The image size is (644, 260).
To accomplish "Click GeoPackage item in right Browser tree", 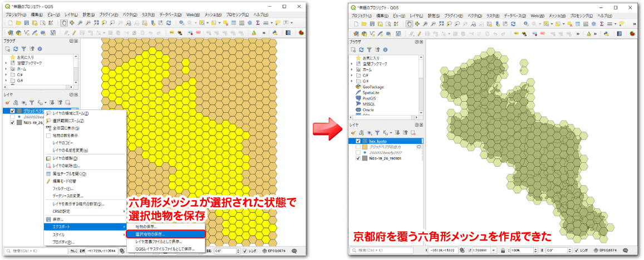I will [x=373, y=87].
